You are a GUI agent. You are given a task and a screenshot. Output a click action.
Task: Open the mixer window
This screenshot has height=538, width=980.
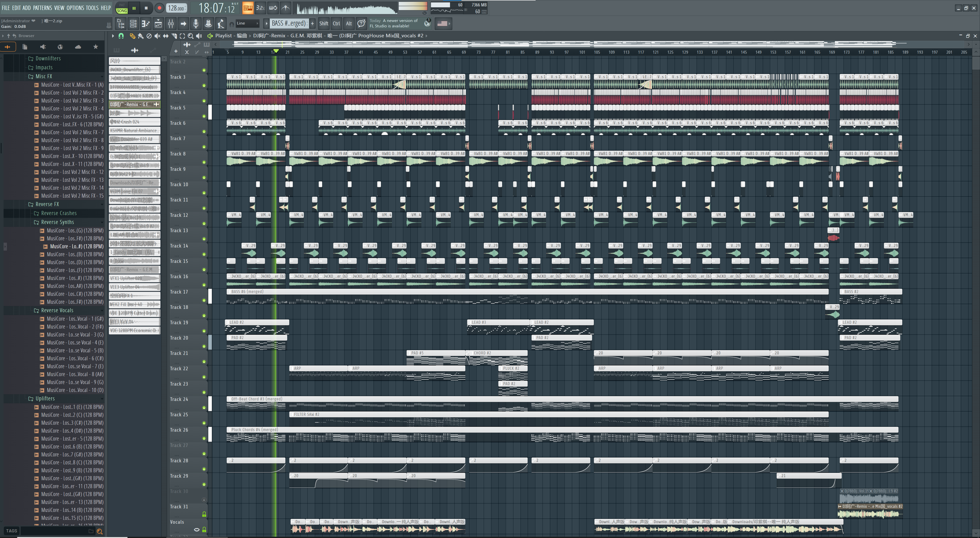click(171, 24)
